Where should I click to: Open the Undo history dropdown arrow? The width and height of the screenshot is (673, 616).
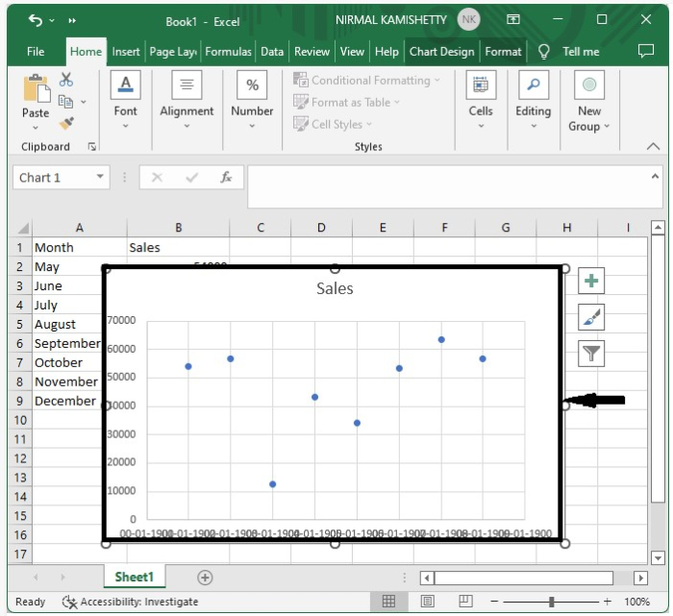(52, 20)
